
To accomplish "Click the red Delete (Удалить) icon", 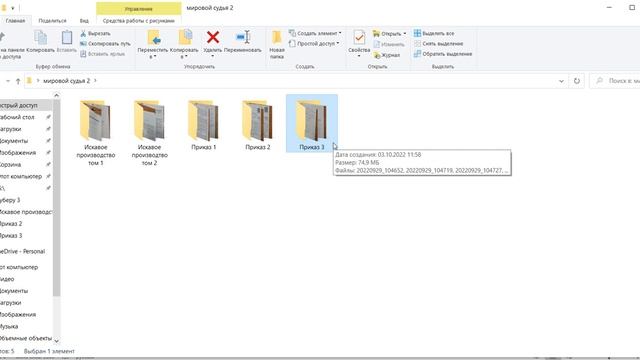I will (213, 38).
